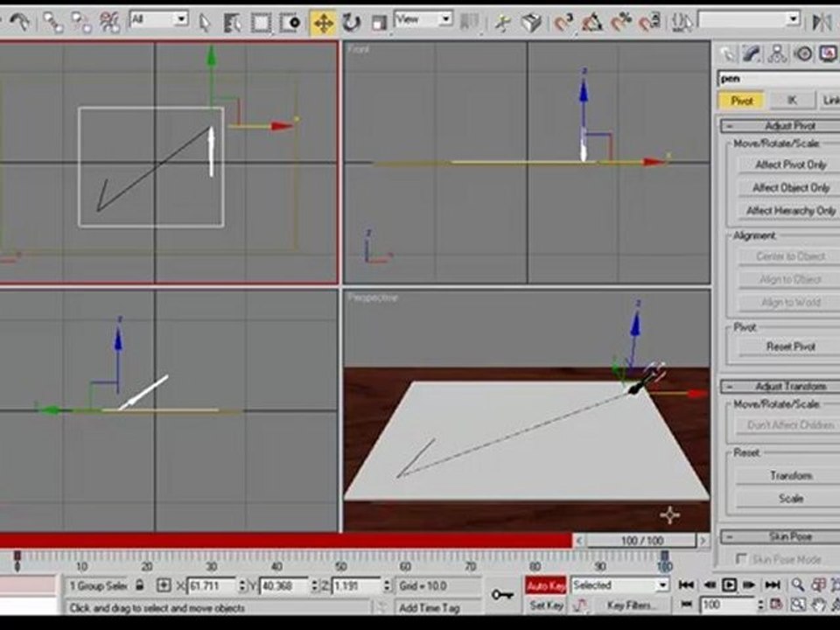Switch to the Motion command panel tab
This screenshot has height=630, width=840.
point(803,54)
